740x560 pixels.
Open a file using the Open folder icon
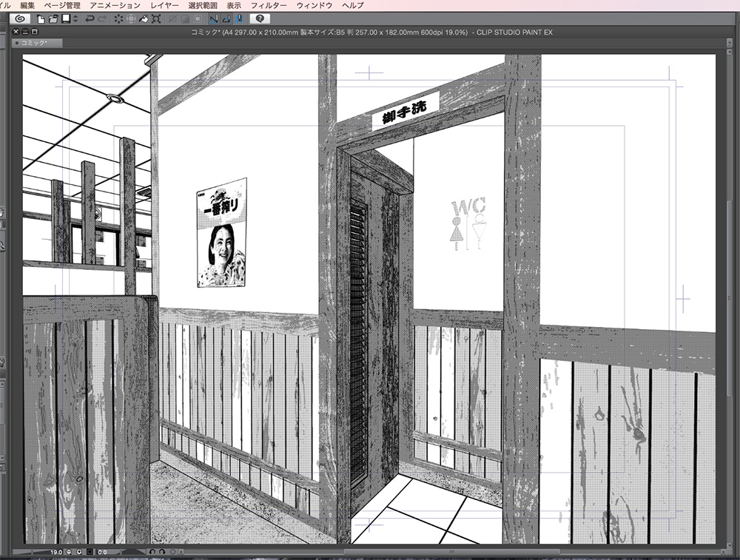pyautogui.click(x=52, y=21)
